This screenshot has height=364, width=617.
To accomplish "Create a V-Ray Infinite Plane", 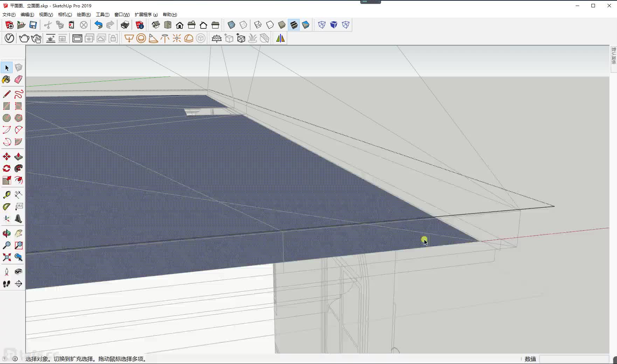I will click(217, 38).
